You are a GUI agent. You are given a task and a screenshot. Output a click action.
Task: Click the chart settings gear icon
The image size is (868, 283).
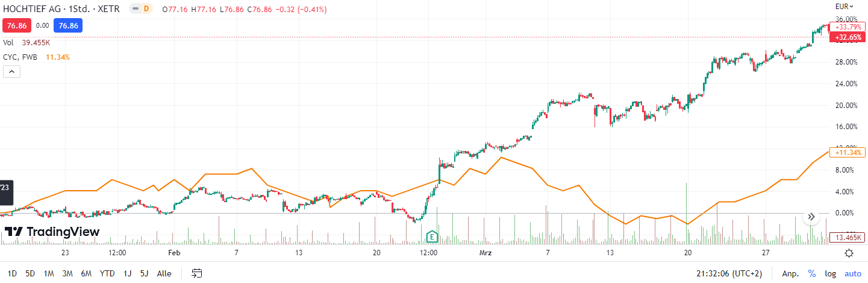pyautogui.click(x=849, y=253)
